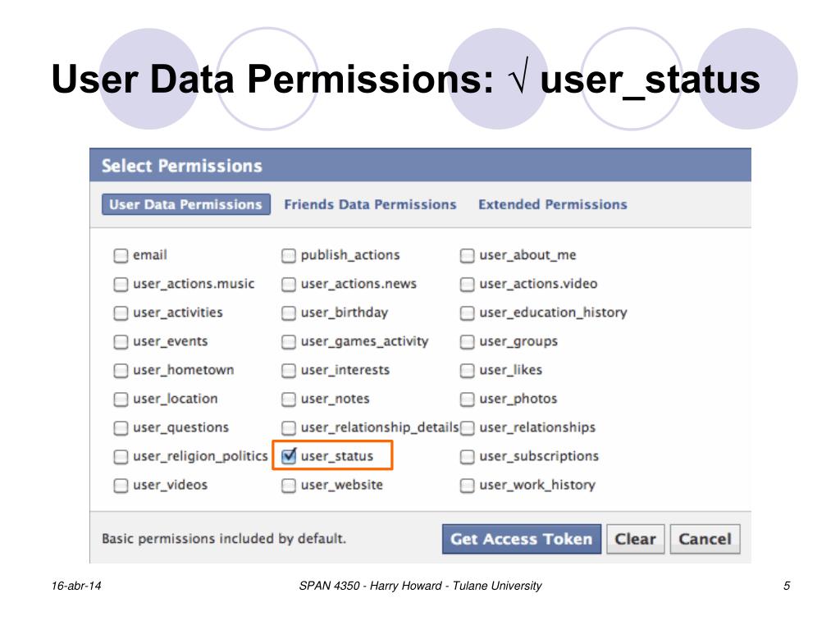Screen dimensions: 840x630
Task: Select the User Data Permissions tab
Action: click(185, 204)
